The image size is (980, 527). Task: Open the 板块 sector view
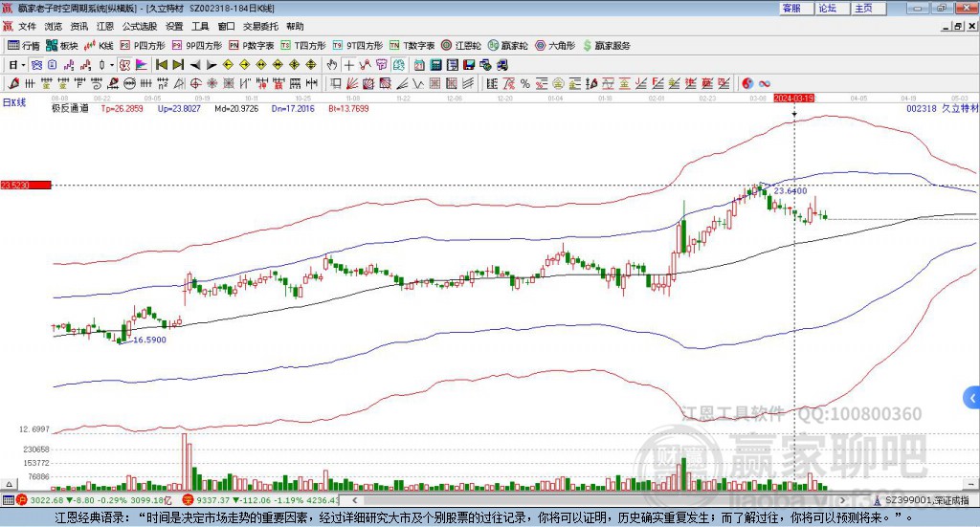point(61,46)
